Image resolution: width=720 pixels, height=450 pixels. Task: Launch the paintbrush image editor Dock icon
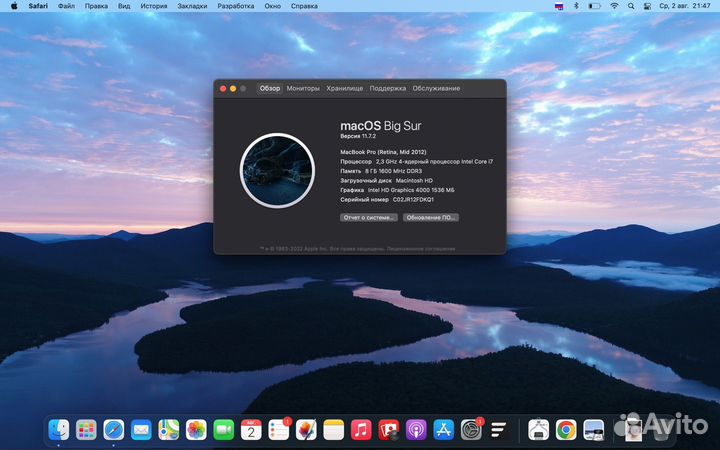coord(306,430)
